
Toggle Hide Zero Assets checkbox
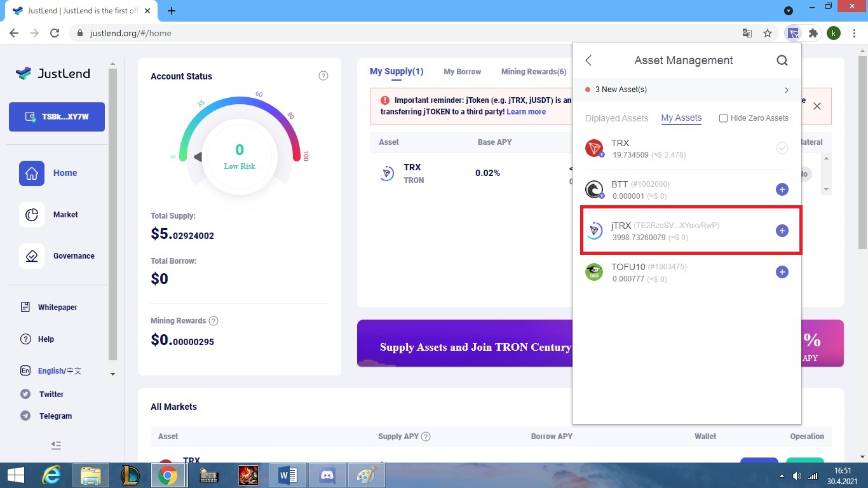point(723,118)
